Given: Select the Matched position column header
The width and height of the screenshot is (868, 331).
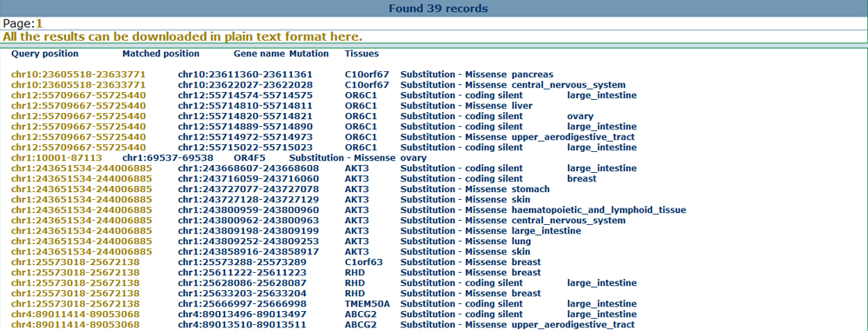Looking at the screenshot, I should (161, 54).
